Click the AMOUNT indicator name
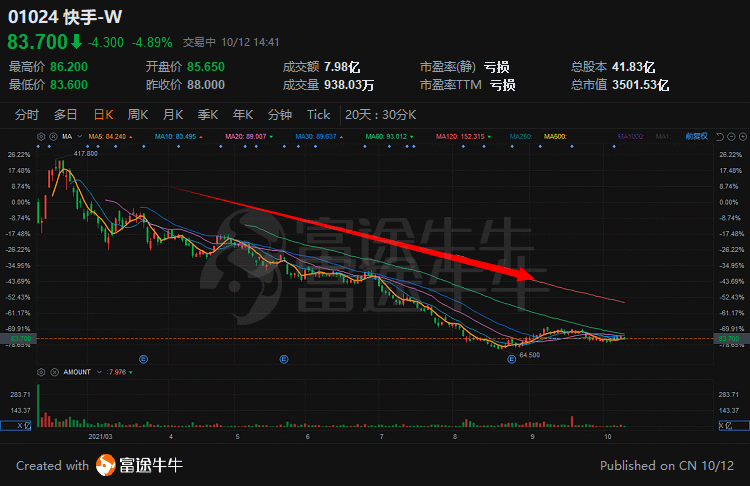Viewport: 750px width, 486px height. [x=77, y=372]
